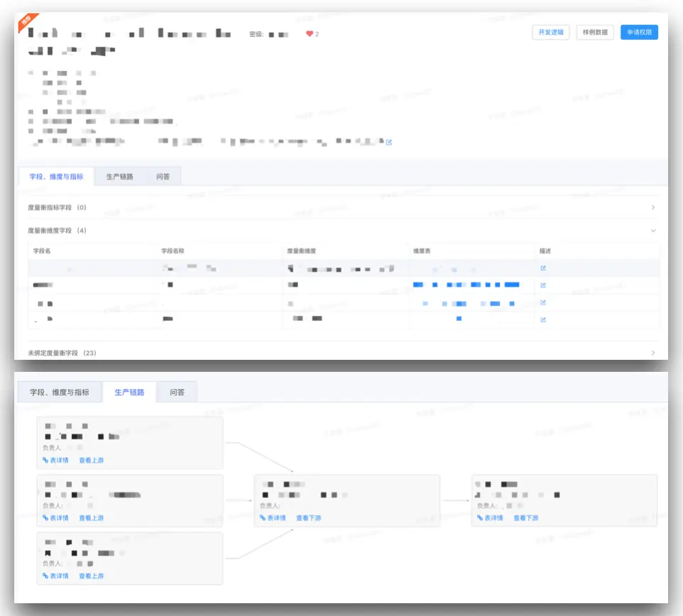Click 查看下游 in rightmost lineage card
683x616 pixels.
point(526,518)
